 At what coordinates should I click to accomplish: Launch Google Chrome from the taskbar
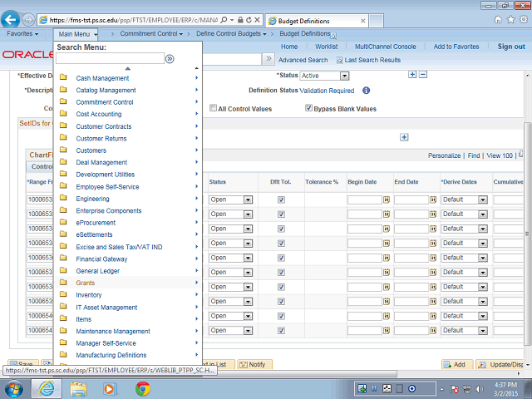pyautogui.click(x=143, y=388)
